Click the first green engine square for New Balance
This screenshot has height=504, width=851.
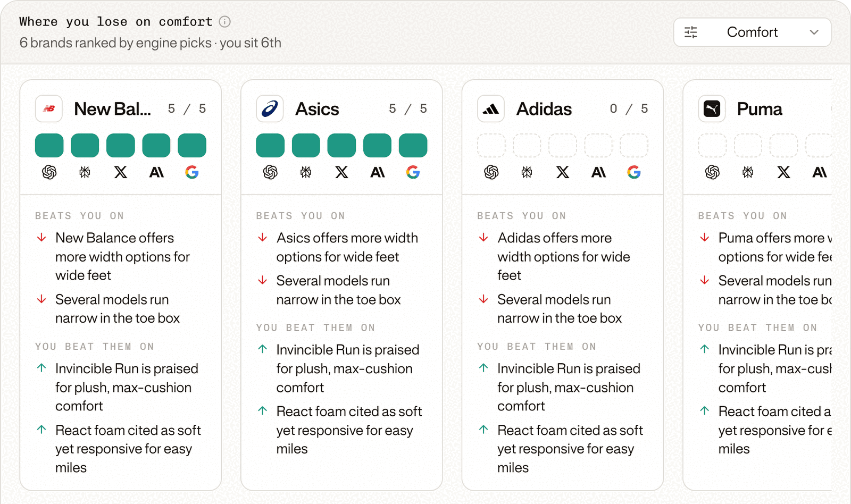(49, 146)
